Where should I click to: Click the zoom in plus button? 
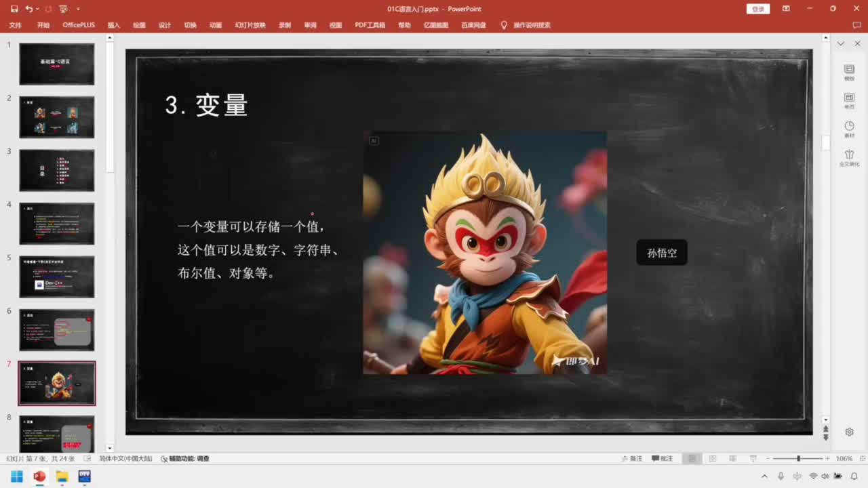[828, 459]
